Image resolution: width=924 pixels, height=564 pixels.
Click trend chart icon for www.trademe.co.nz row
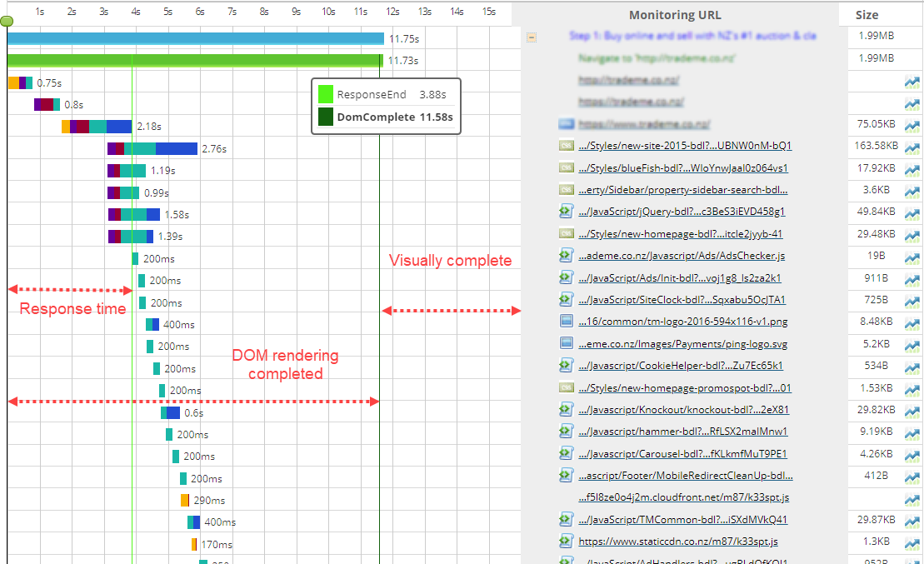(912, 125)
